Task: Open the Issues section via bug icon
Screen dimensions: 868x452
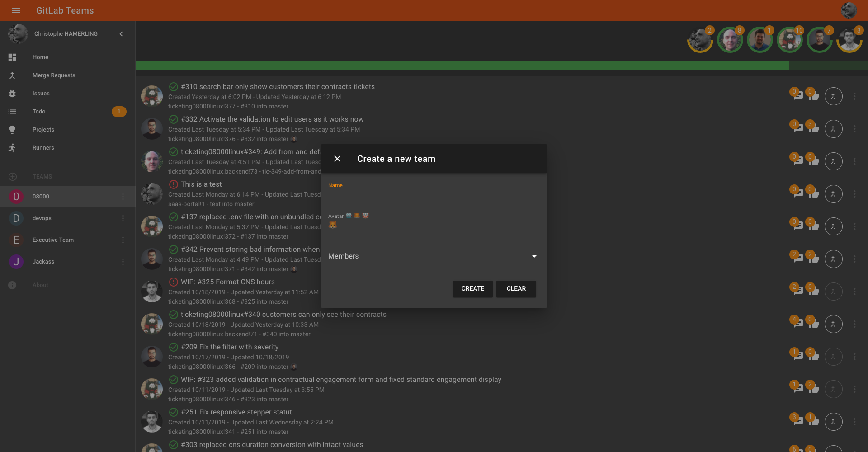Action: point(12,93)
